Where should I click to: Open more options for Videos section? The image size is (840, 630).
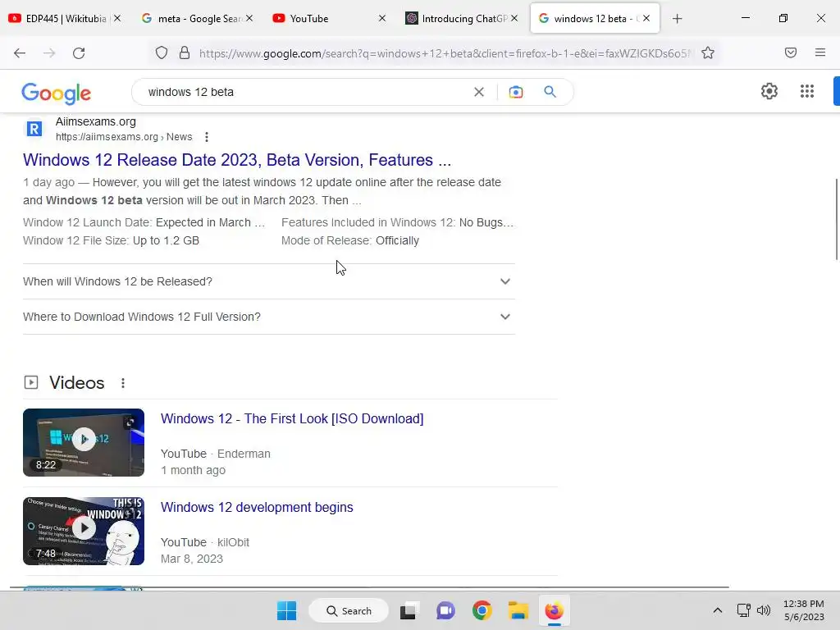123,383
